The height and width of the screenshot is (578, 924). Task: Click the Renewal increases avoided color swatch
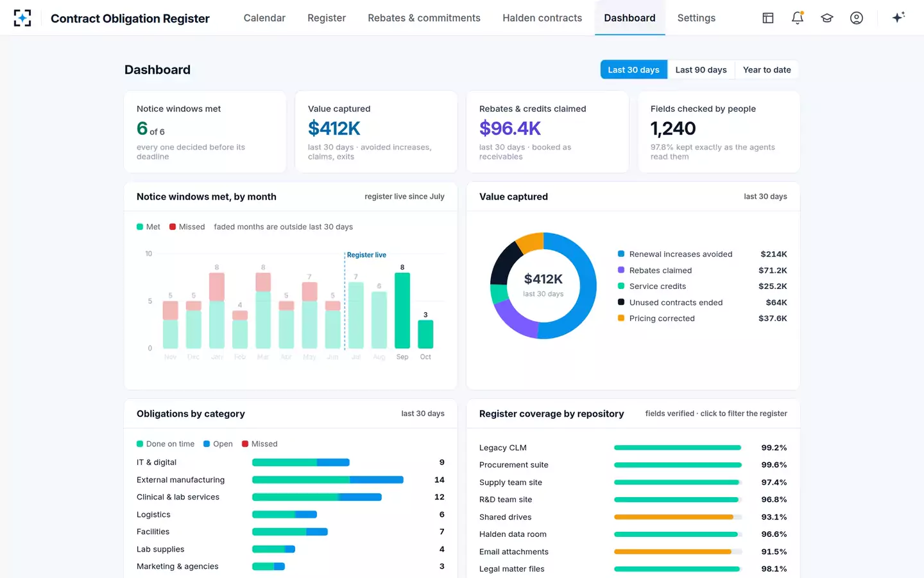coord(621,254)
